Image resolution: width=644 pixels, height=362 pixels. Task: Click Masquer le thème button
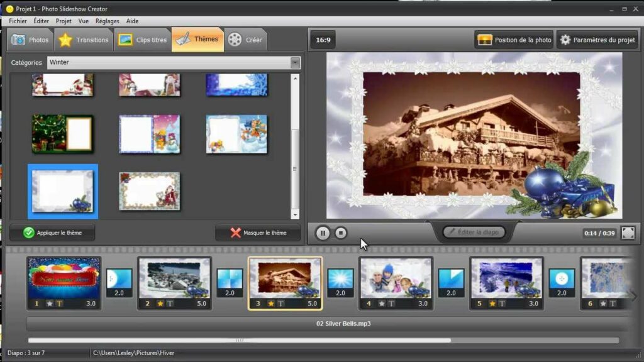(258, 232)
